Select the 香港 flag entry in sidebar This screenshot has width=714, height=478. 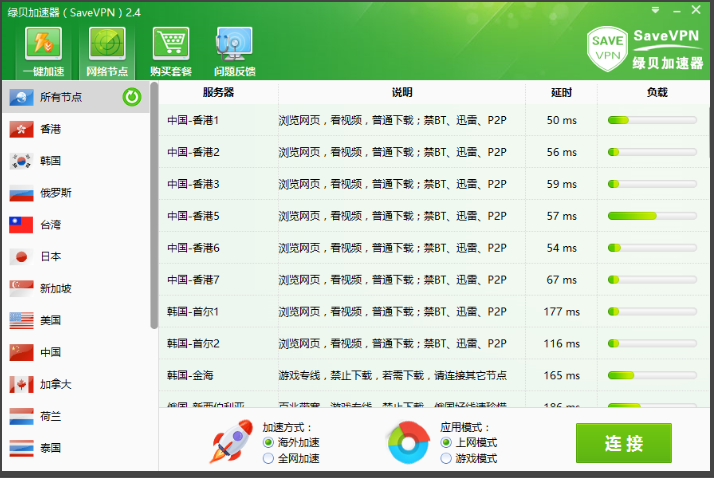tap(22, 129)
